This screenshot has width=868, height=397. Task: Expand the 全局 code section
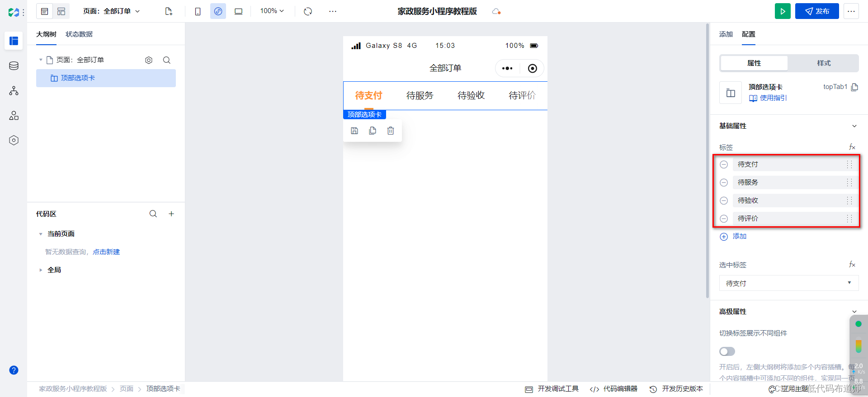(41, 270)
